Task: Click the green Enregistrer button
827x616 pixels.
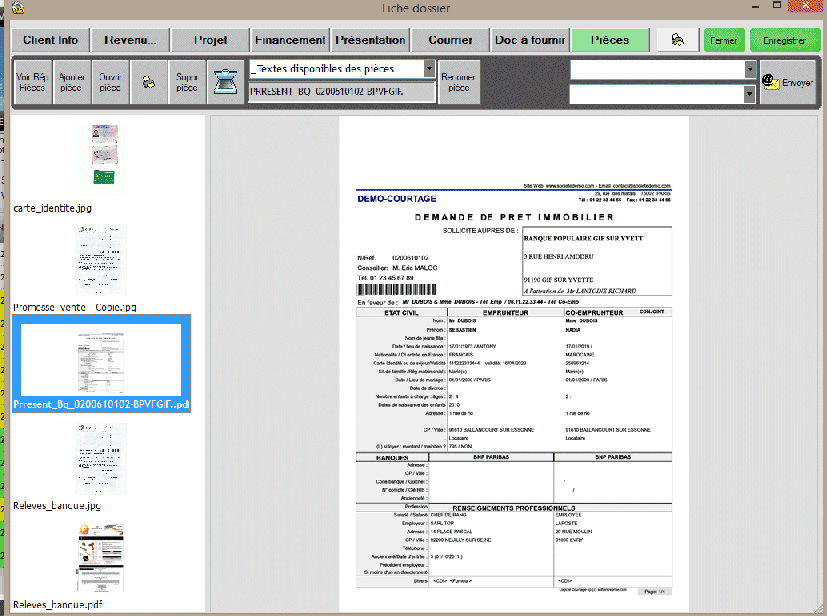Action: pyautogui.click(x=784, y=40)
